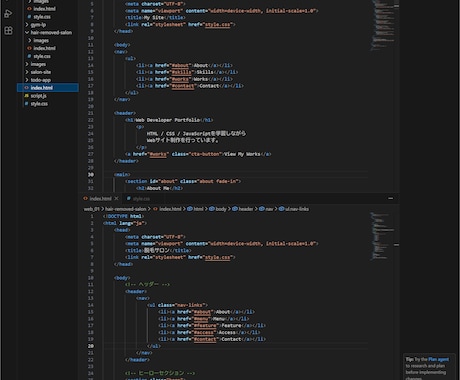
Task: Click the dash icon right of the lower tab bar
Action: pos(390,198)
